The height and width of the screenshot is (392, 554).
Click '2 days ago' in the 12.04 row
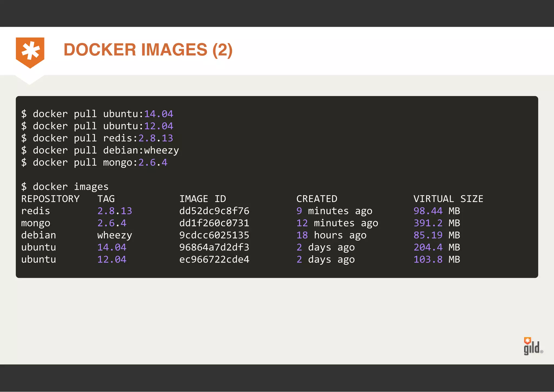[x=326, y=260]
